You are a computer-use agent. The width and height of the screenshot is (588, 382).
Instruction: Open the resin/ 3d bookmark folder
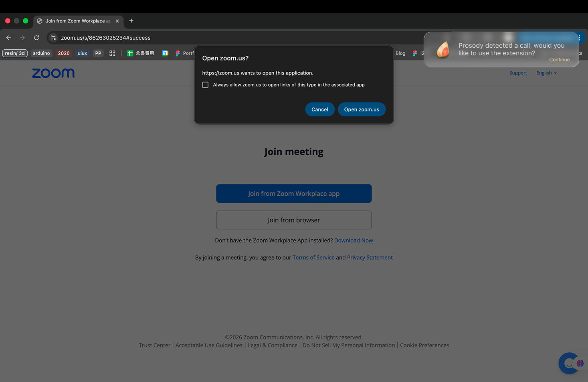pyautogui.click(x=15, y=53)
